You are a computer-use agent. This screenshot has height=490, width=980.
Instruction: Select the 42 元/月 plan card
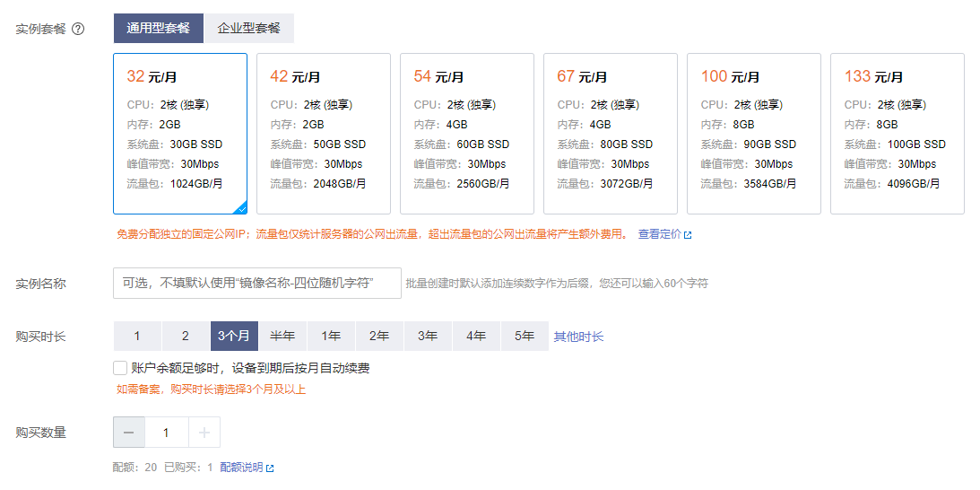tap(324, 134)
